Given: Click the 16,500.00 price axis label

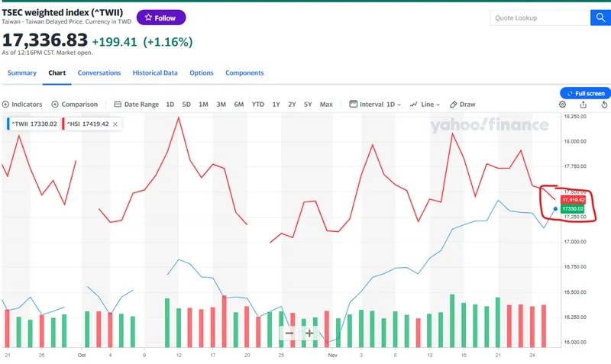Looking at the screenshot, I should pos(575,292).
